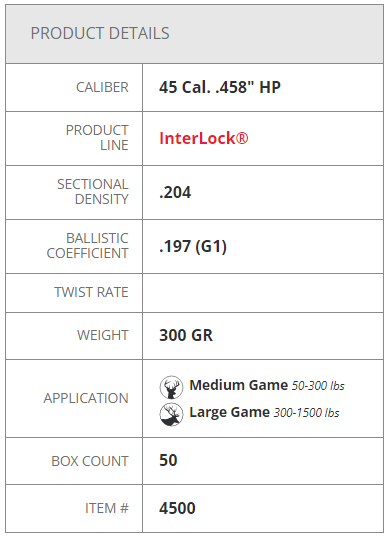
Task: Select the box count value 50
Action: click(x=168, y=461)
